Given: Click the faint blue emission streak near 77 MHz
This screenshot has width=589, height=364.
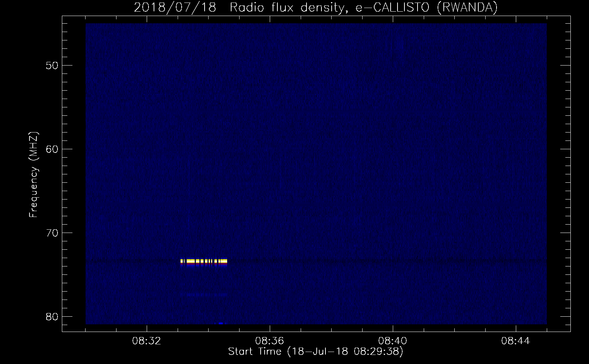Looking at the screenshot, I should [x=207, y=294].
